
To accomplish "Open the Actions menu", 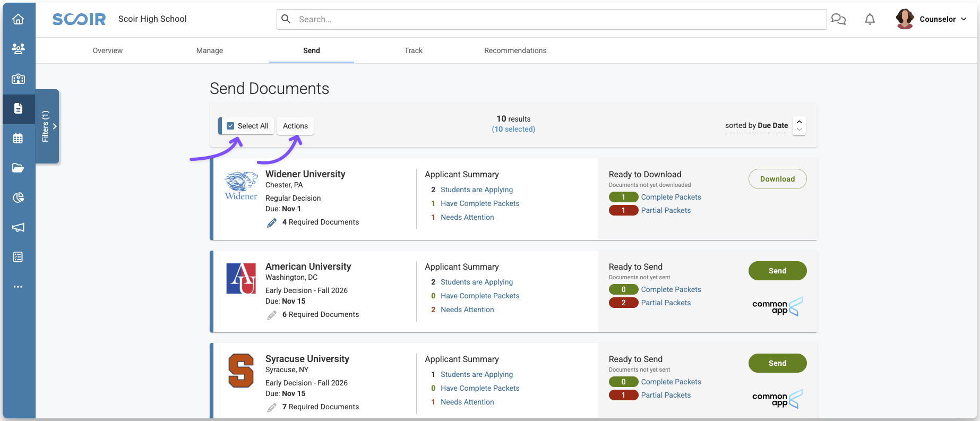I will coord(295,126).
